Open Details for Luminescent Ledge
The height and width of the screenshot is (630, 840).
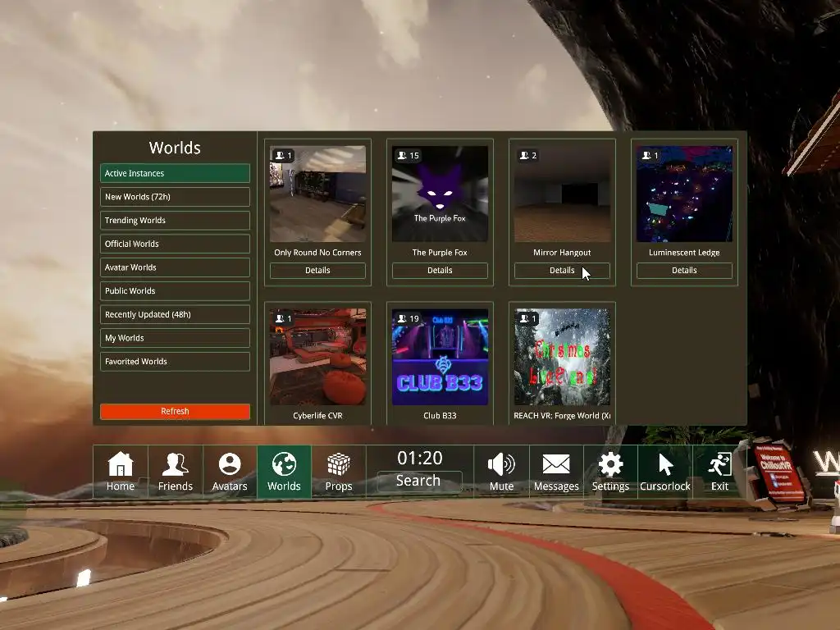[684, 271]
